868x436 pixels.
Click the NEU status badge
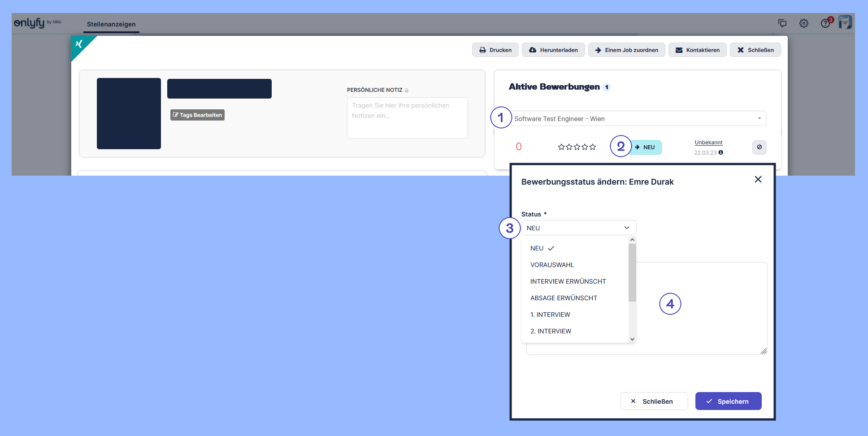[646, 147]
